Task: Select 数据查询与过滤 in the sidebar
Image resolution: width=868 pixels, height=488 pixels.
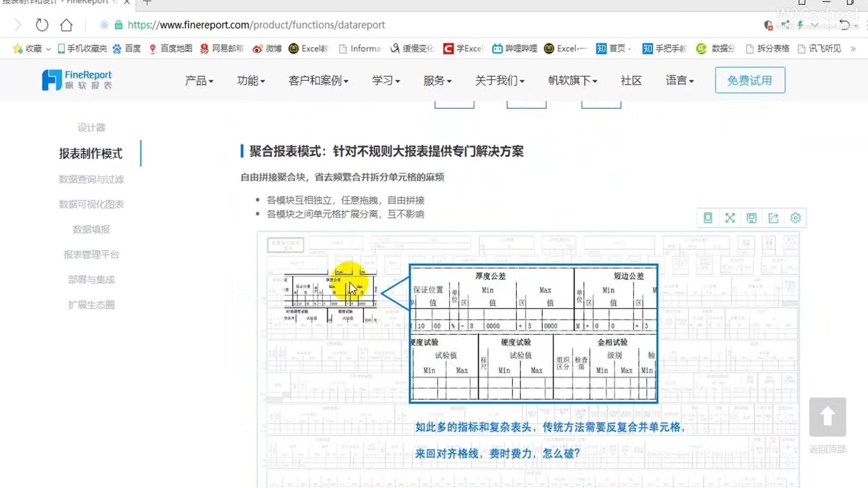Action: (91, 179)
